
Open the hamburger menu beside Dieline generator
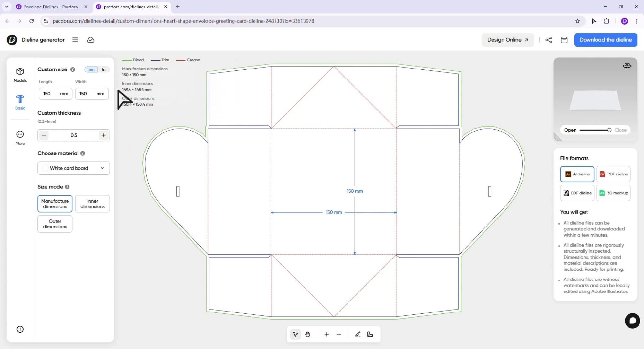coord(75,40)
